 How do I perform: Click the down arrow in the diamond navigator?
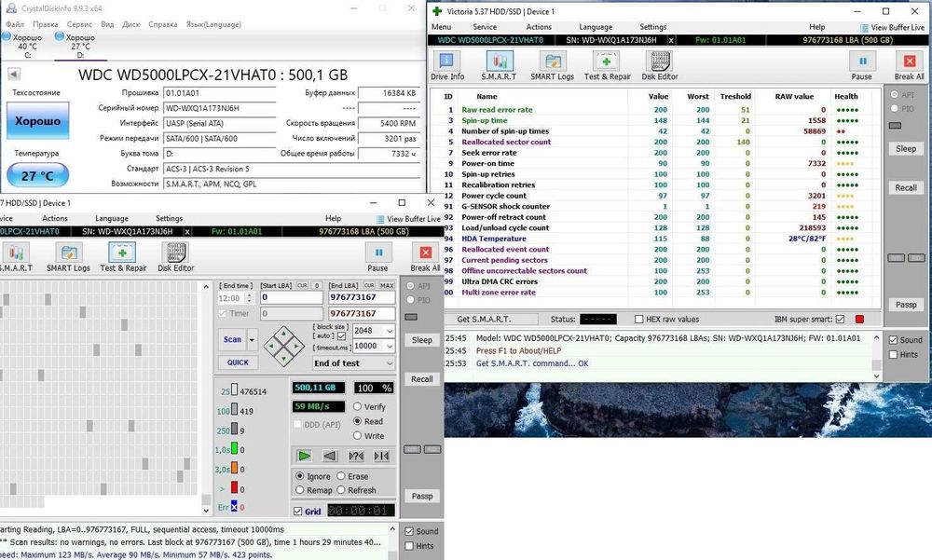(x=284, y=357)
